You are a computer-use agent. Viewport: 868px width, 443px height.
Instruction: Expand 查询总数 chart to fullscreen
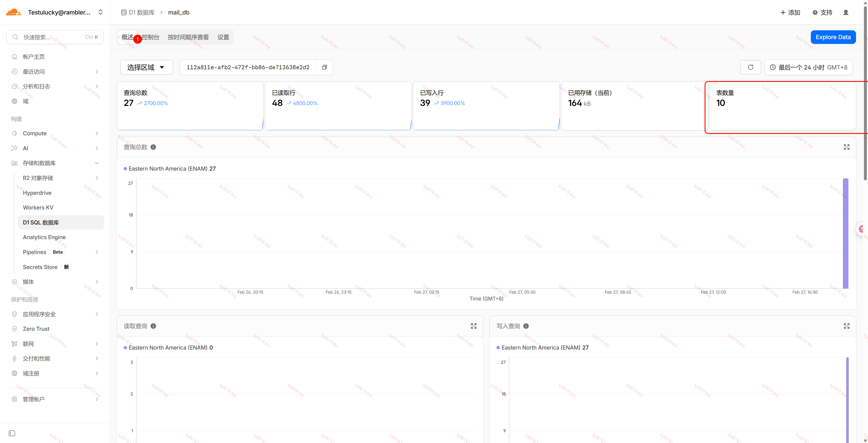click(847, 147)
